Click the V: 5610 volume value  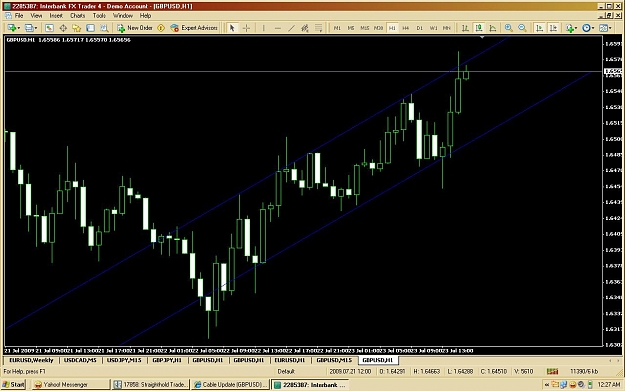pos(523,371)
